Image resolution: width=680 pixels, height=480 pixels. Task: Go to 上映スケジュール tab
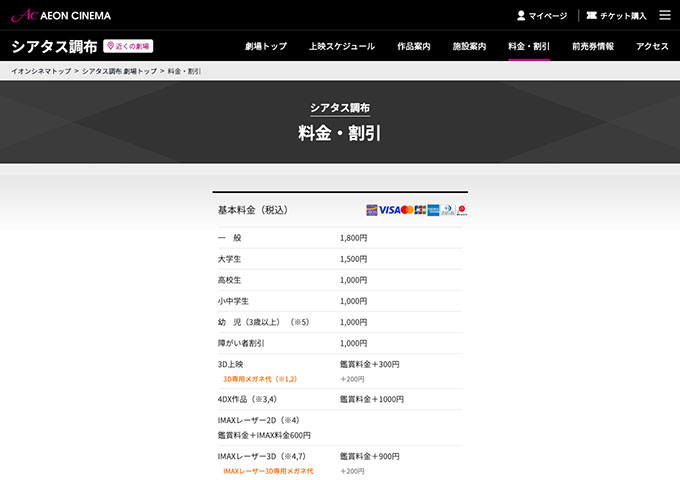tap(342, 46)
